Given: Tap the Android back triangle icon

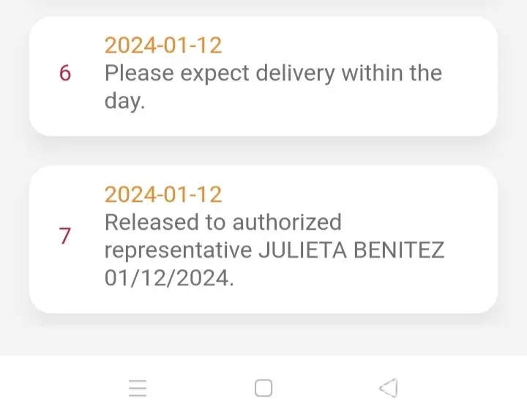Looking at the screenshot, I should point(389,388).
